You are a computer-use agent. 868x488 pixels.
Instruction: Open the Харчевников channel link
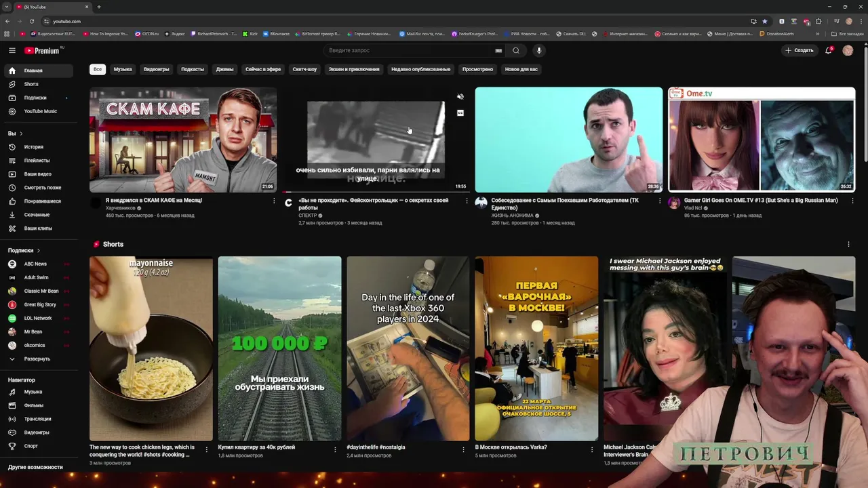120,208
